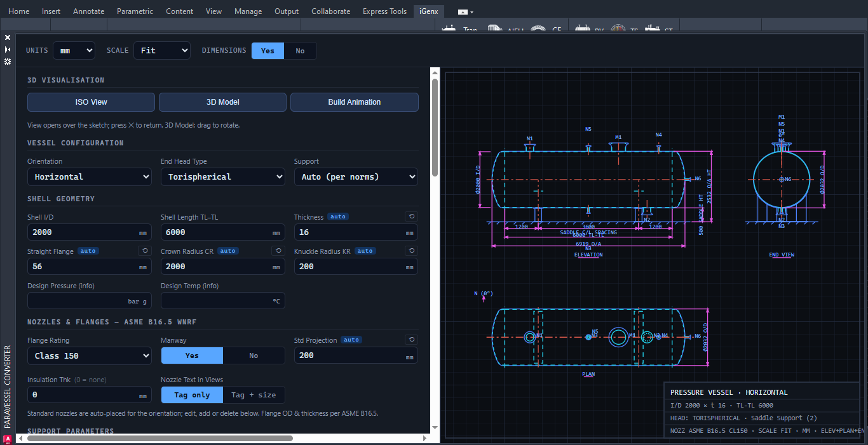Switch to the Home ribbon tab

point(18,11)
